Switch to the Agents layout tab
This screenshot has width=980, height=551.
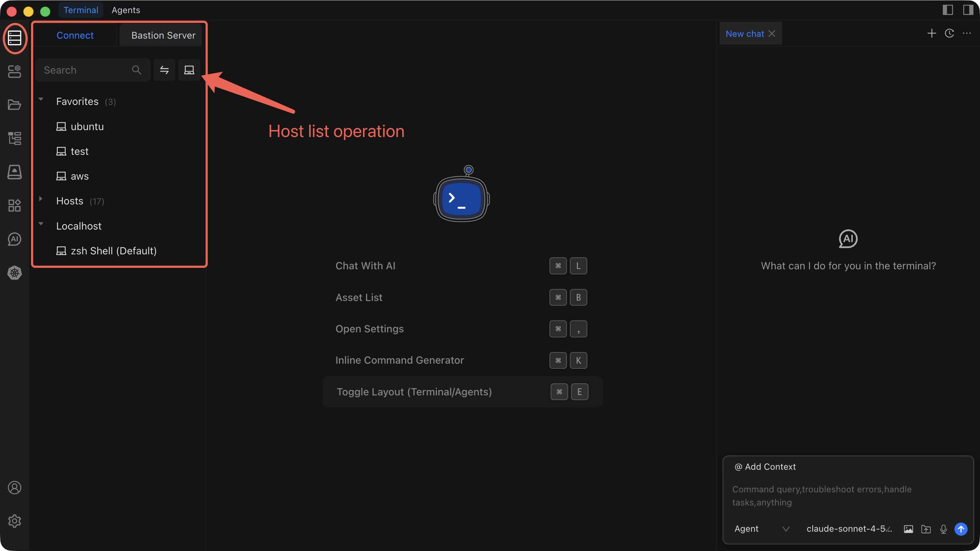tap(125, 10)
